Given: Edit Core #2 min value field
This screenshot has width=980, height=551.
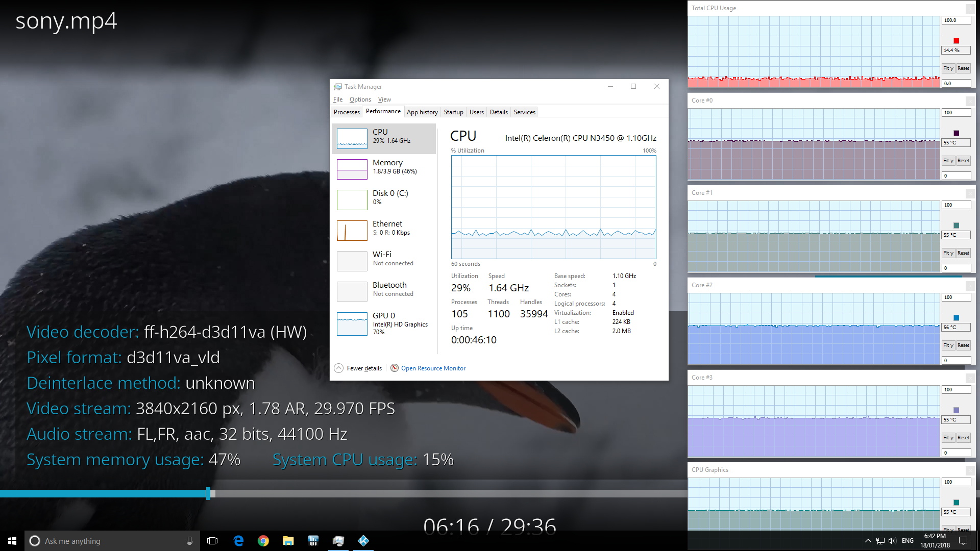Looking at the screenshot, I should click(x=956, y=361).
